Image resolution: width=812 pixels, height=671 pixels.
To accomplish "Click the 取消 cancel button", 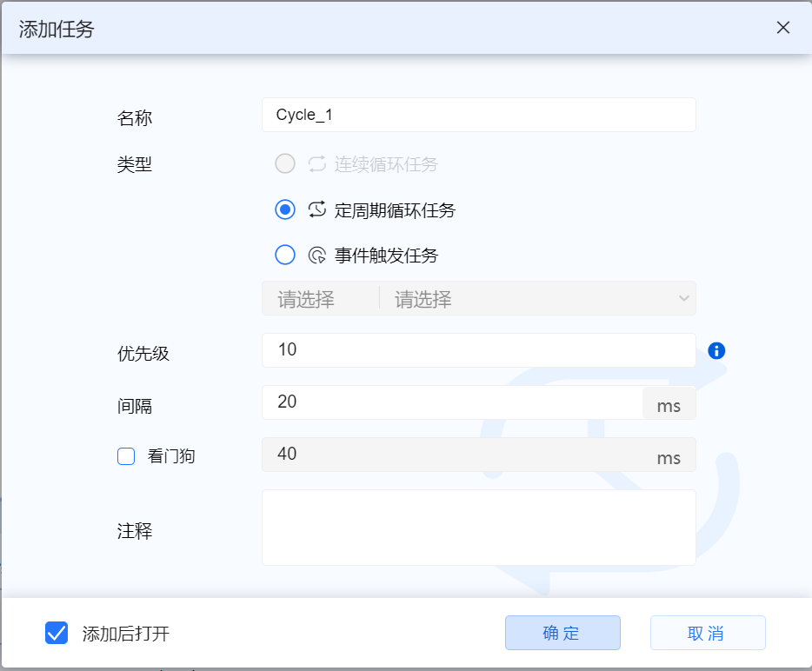I will 707,633.
